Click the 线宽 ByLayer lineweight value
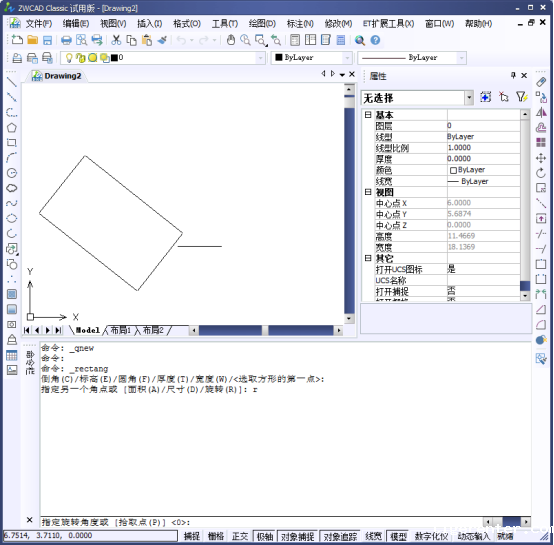The width and height of the screenshot is (554, 545). click(483, 181)
